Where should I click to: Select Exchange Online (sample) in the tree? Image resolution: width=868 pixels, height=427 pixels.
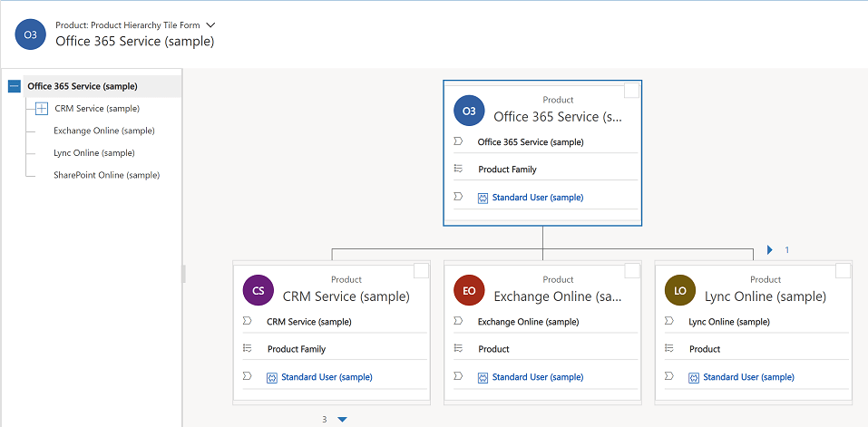(x=103, y=131)
